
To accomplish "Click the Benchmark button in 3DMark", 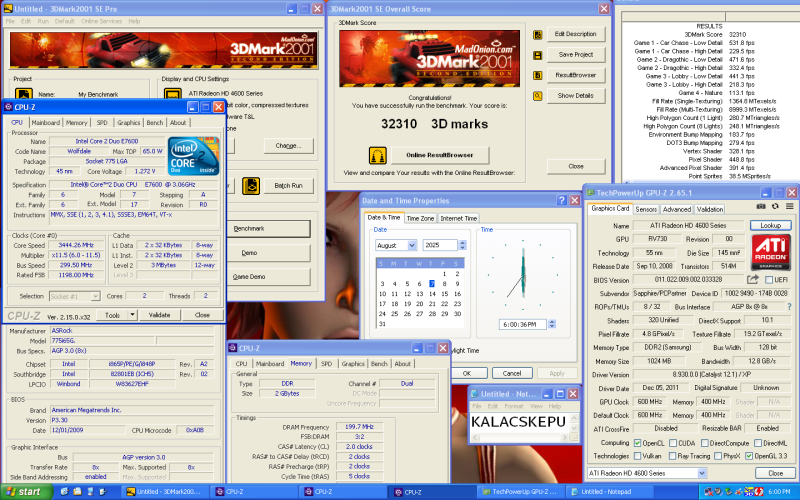I will coord(268,229).
